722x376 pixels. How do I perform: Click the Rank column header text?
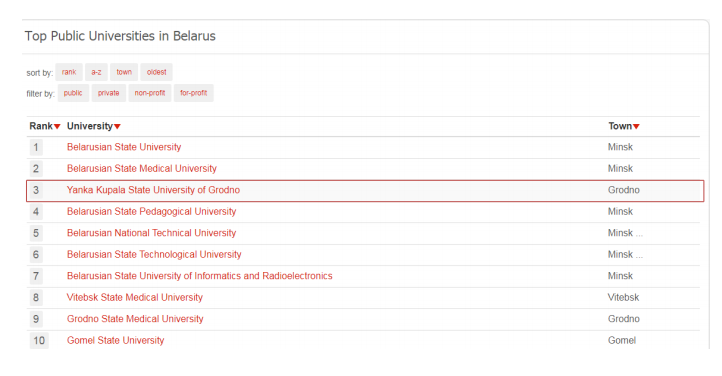(41, 126)
